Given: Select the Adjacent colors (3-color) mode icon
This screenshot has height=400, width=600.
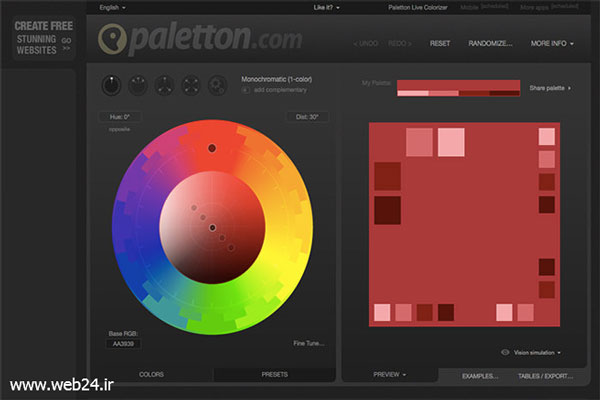Looking at the screenshot, I should point(138,85).
